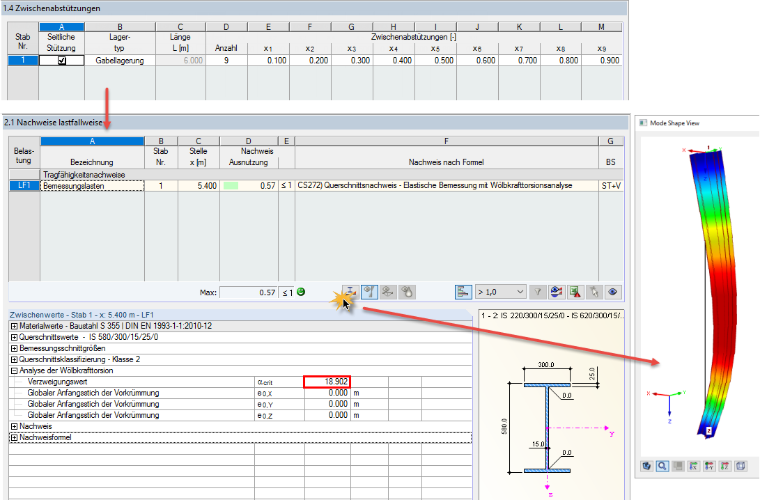Select the x9 cell with value 0.900

click(602, 61)
